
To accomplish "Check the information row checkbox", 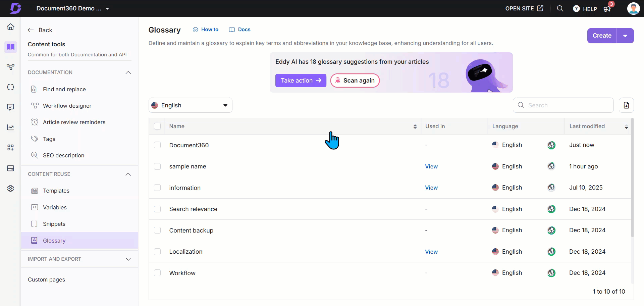I will [157, 188].
